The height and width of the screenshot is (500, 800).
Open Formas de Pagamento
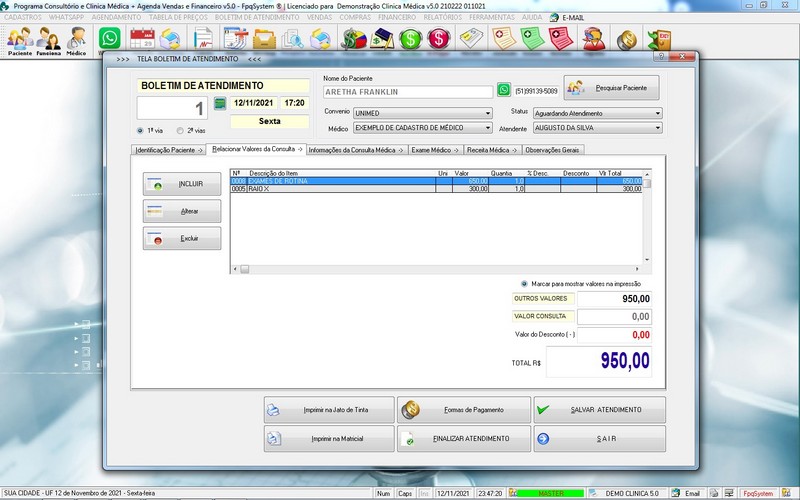[x=464, y=410]
